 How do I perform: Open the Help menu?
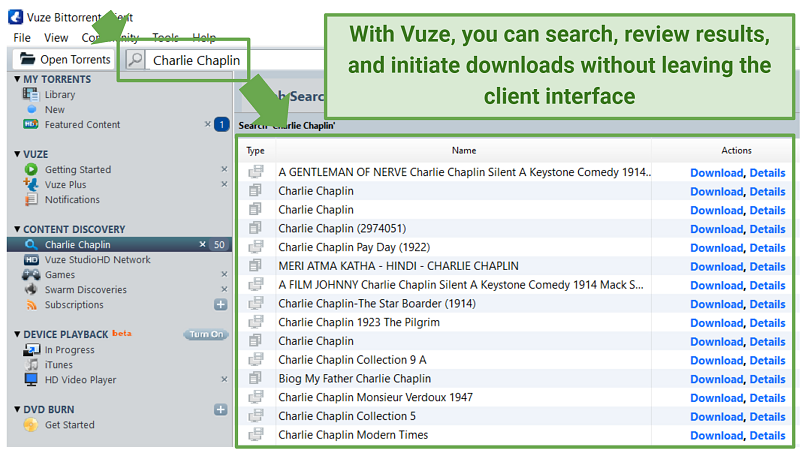coord(204,38)
